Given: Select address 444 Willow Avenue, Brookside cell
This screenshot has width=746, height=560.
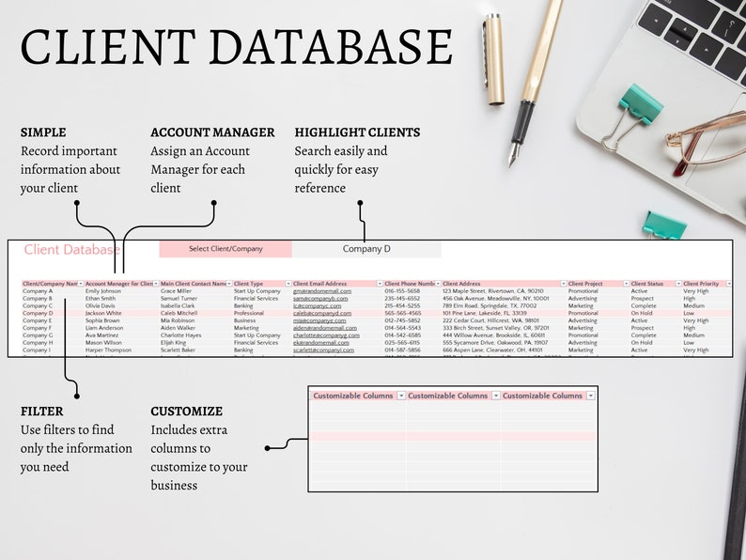Looking at the screenshot, I should (494, 335).
